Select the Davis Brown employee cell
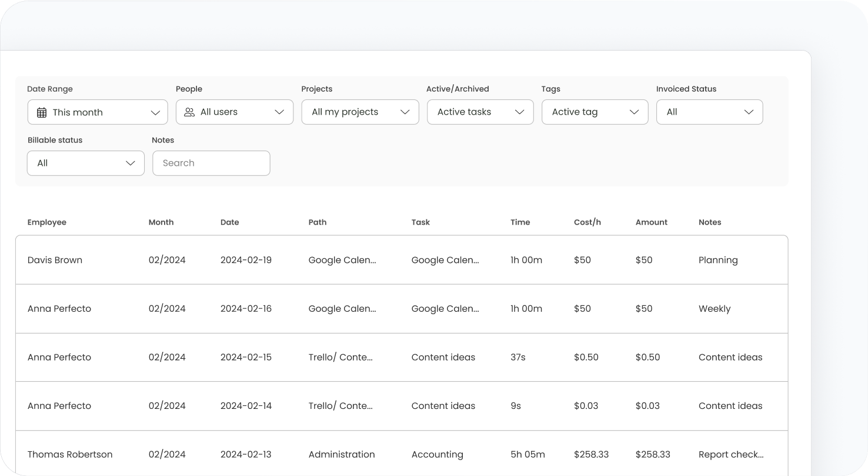868x476 pixels. click(x=55, y=260)
